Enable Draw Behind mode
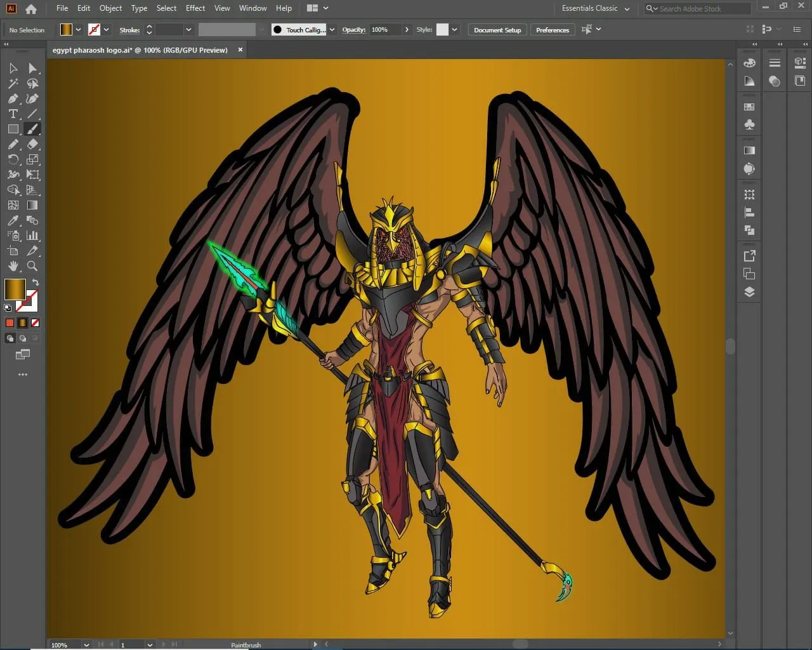This screenshot has width=812, height=650. [22, 338]
